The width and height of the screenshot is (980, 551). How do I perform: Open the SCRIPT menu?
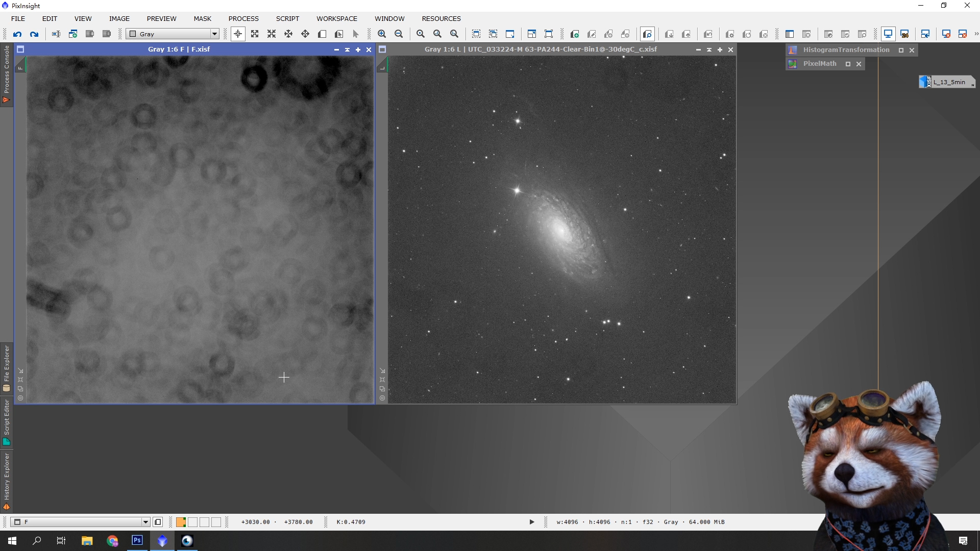[x=287, y=18]
